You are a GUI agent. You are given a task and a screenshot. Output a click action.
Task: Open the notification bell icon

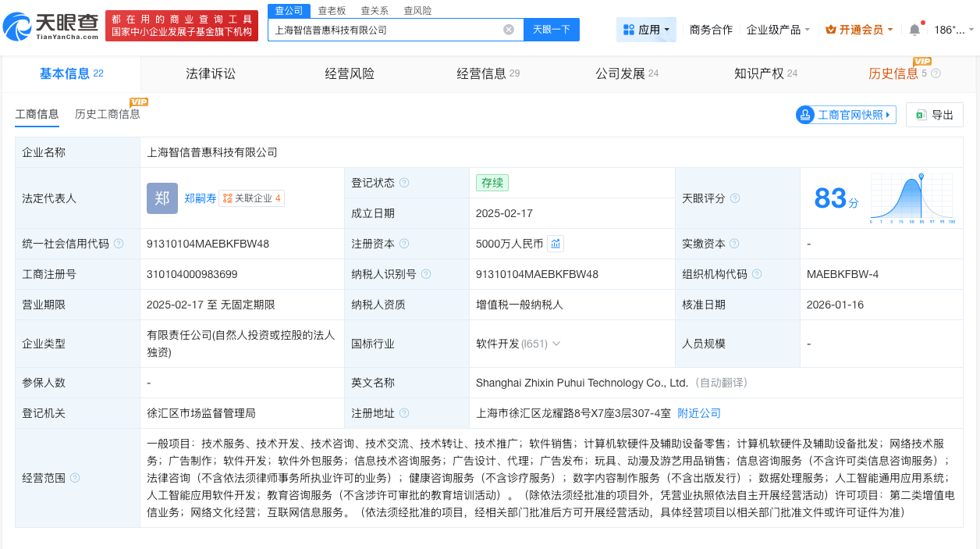[x=914, y=29]
